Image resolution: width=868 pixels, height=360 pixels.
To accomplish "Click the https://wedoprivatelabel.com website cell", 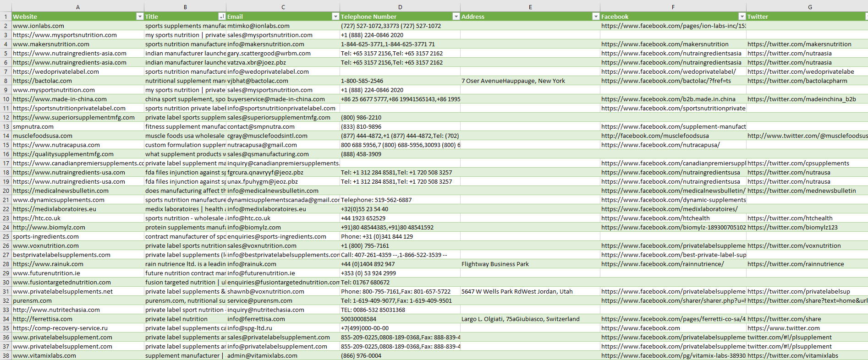I will 78,71.
